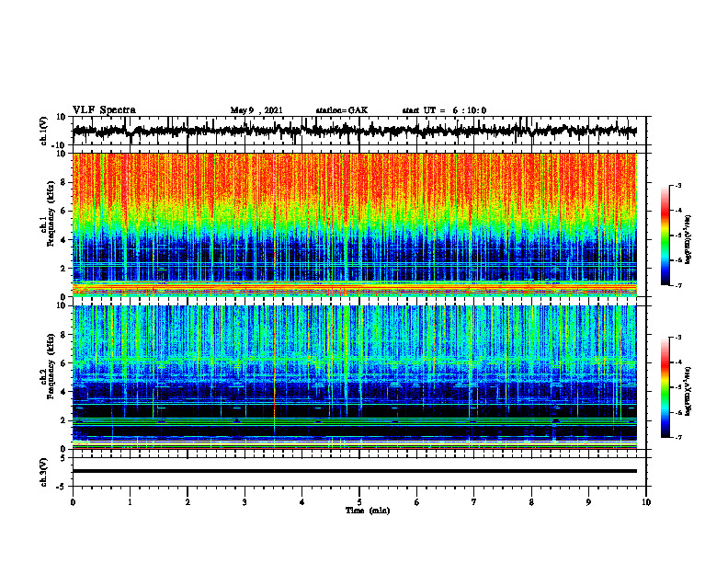This screenshot has height=563, width=728.
Task: Click the 'station=GAK' label
Action: pos(342,110)
